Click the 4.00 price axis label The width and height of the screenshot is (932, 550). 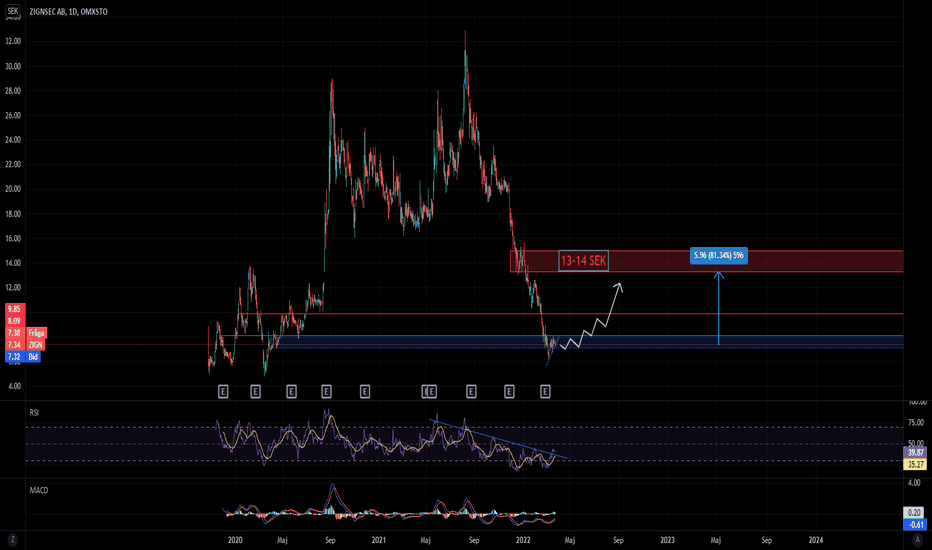(x=15, y=386)
